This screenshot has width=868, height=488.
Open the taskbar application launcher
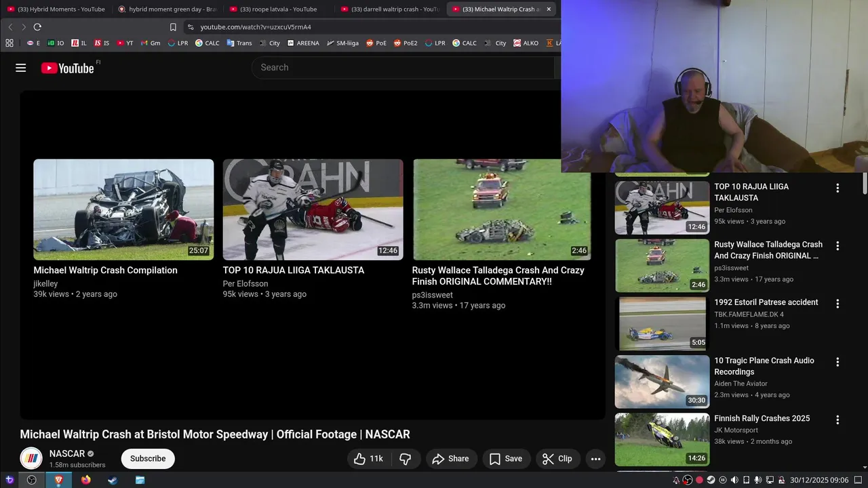point(9,480)
